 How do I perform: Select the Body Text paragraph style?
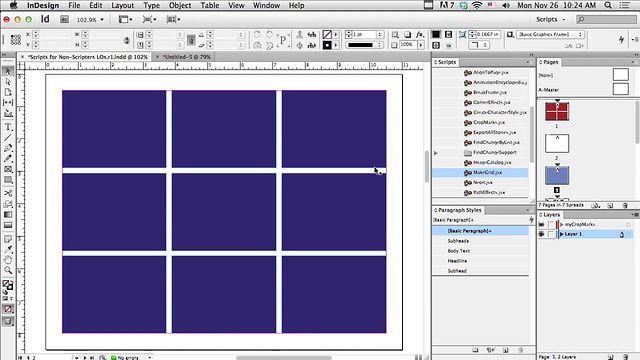[481, 251]
